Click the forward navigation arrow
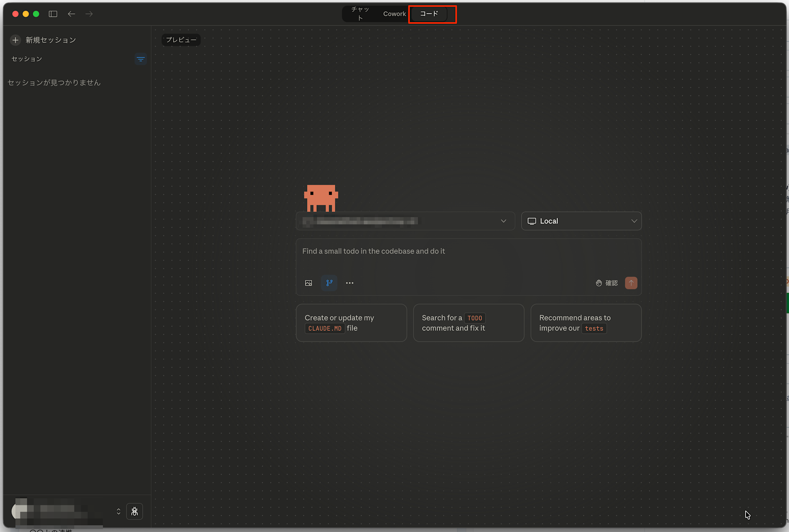This screenshot has height=532, width=789. click(89, 14)
